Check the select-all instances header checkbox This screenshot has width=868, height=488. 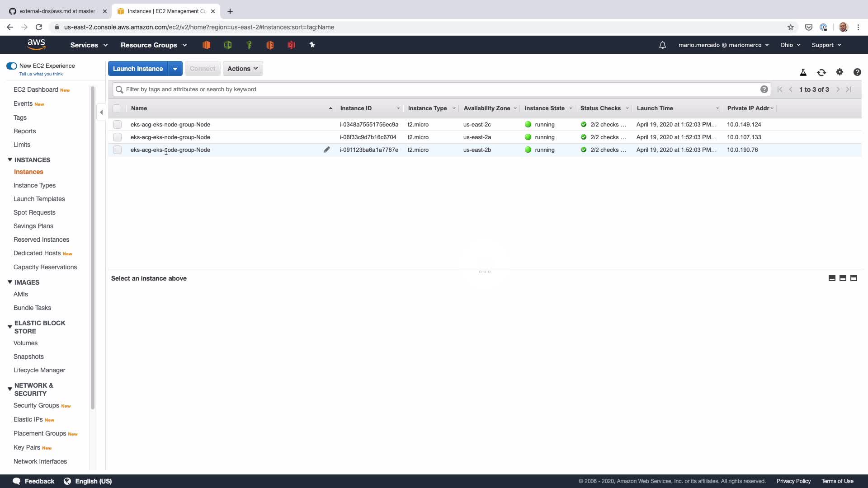[x=117, y=108]
